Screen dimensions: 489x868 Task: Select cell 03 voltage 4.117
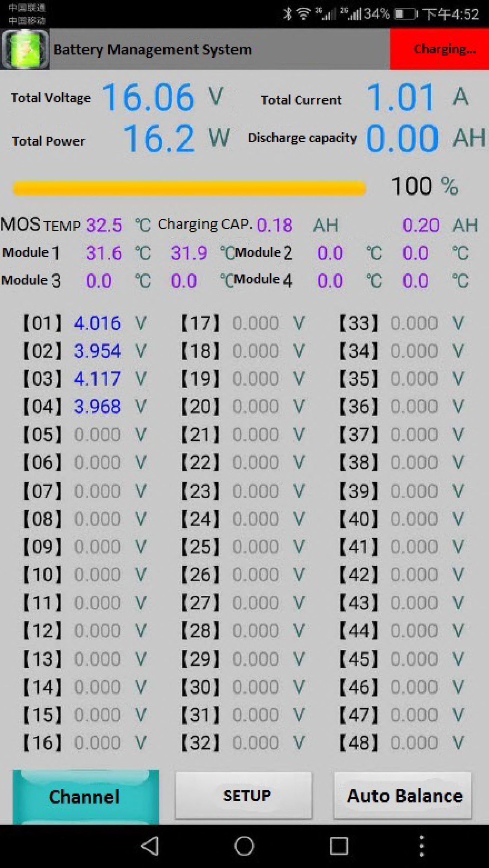pyautogui.click(x=97, y=379)
